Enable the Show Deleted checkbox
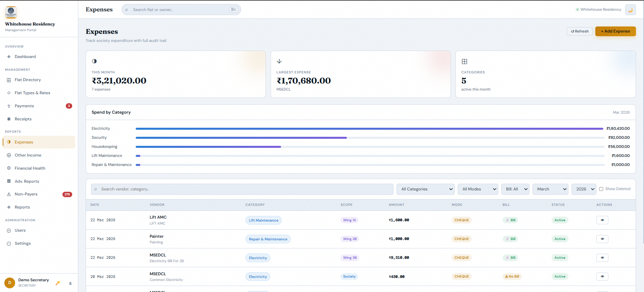Screen dimensions: 644x292 click(x=601, y=189)
